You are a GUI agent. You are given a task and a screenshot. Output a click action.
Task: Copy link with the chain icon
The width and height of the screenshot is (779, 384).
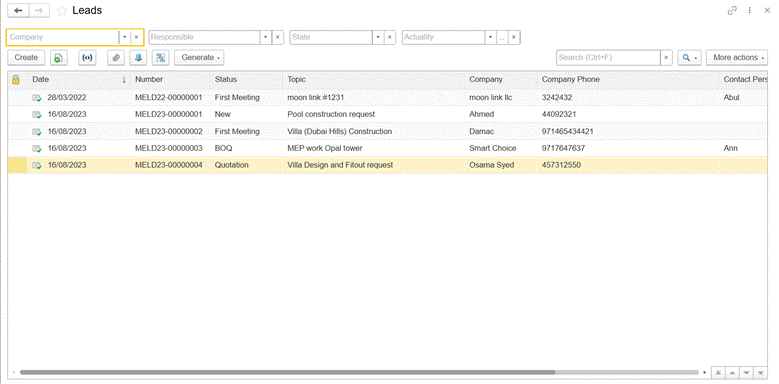732,10
